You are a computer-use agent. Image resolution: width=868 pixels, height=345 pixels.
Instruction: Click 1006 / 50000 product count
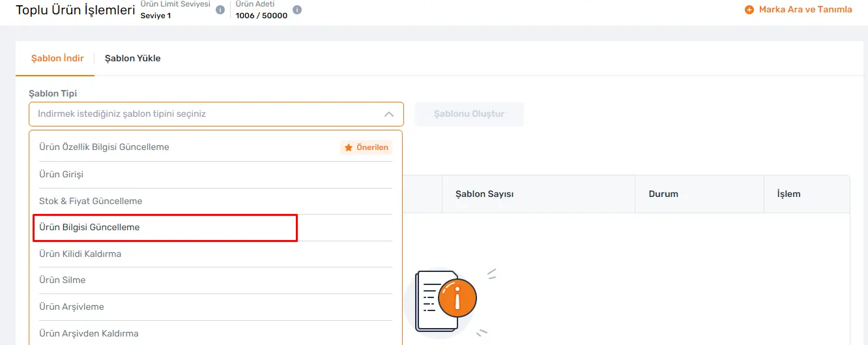coord(261,16)
